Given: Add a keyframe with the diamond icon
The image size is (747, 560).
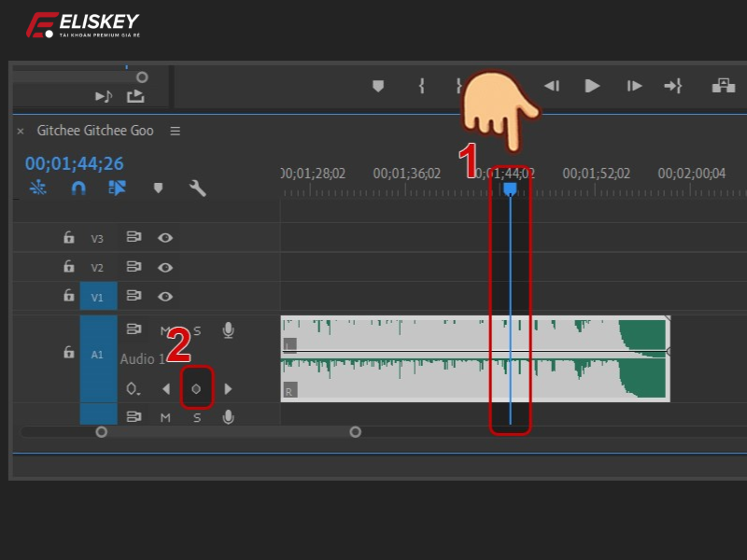Looking at the screenshot, I should [x=196, y=389].
